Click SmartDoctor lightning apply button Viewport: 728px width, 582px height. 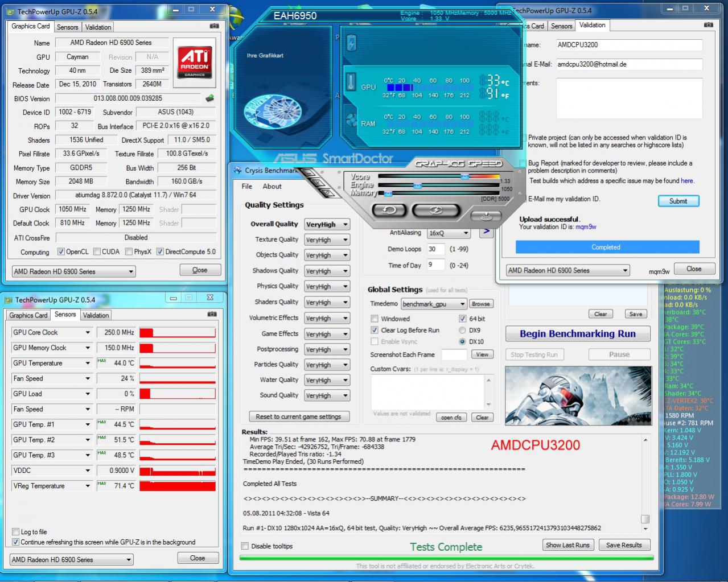pyautogui.click(x=435, y=210)
